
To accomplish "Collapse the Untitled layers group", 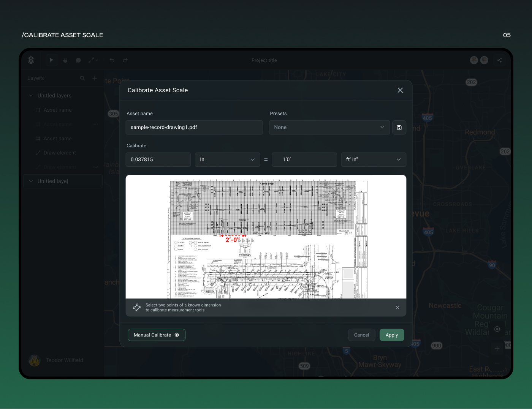I will (31, 95).
